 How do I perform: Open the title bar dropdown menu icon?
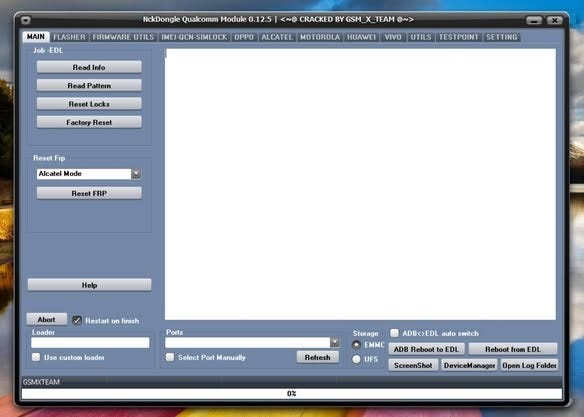26,20
